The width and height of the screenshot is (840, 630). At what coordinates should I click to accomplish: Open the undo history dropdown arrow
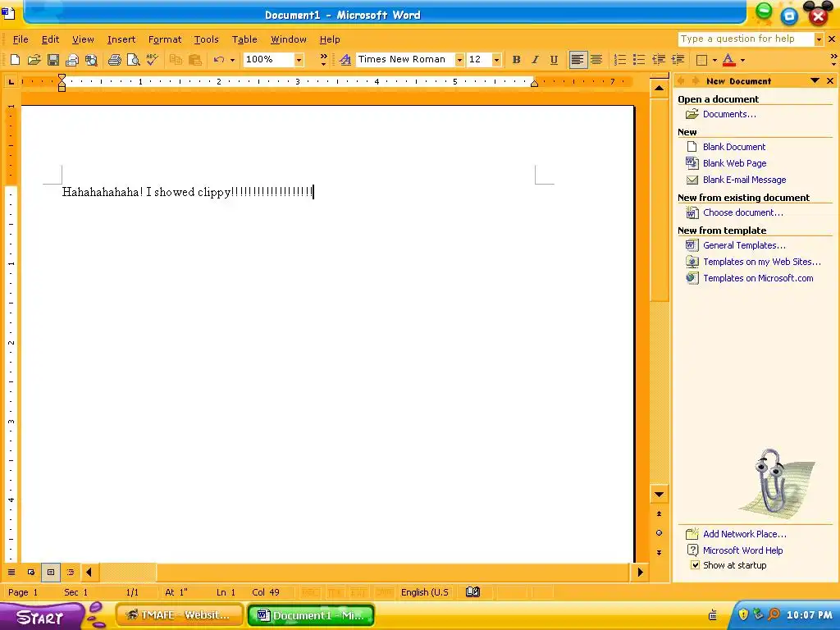pyautogui.click(x=232, y=60)
